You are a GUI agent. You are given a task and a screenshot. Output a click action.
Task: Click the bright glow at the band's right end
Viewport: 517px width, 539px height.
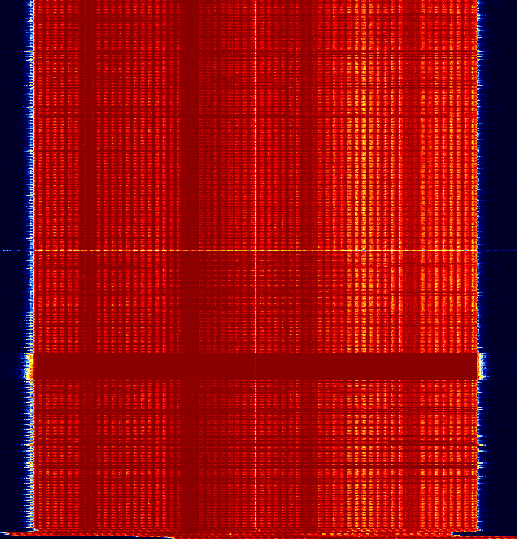pyautogui.click(x=482, y=366)
